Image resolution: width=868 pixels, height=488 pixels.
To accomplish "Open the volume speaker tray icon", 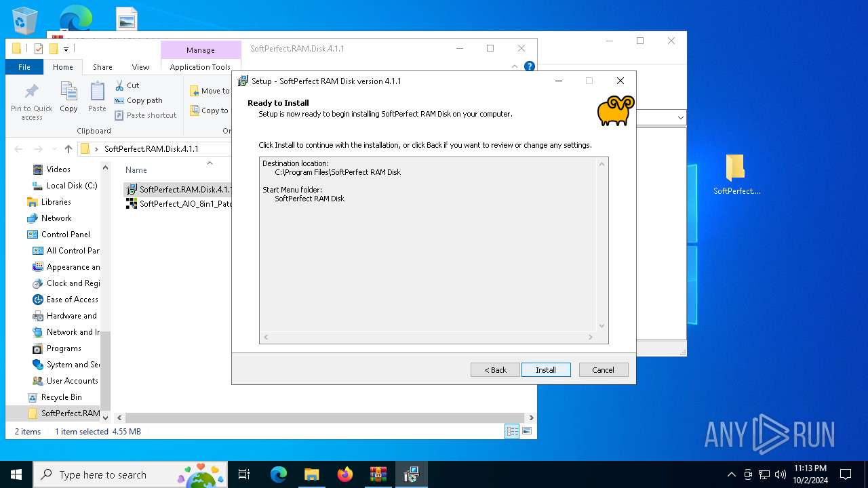I will click(x=781, y=474).
